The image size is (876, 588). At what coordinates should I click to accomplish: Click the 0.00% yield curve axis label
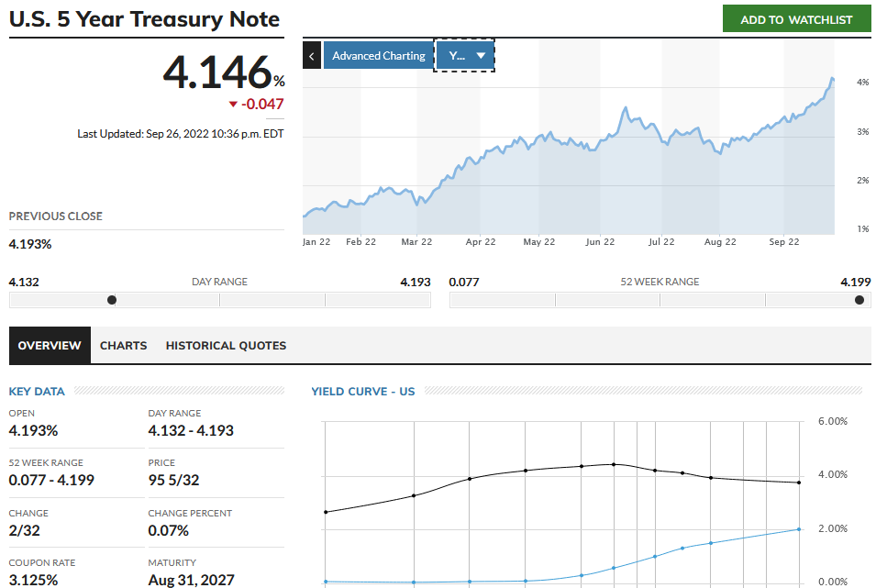pyautogui.click(x=833, y=582)
